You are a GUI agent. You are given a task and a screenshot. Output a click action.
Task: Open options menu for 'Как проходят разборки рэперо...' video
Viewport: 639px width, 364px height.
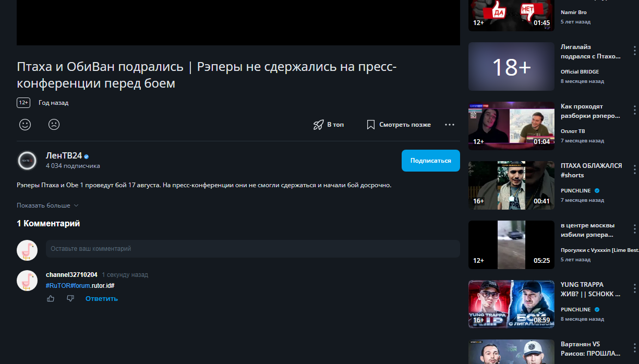635,110
